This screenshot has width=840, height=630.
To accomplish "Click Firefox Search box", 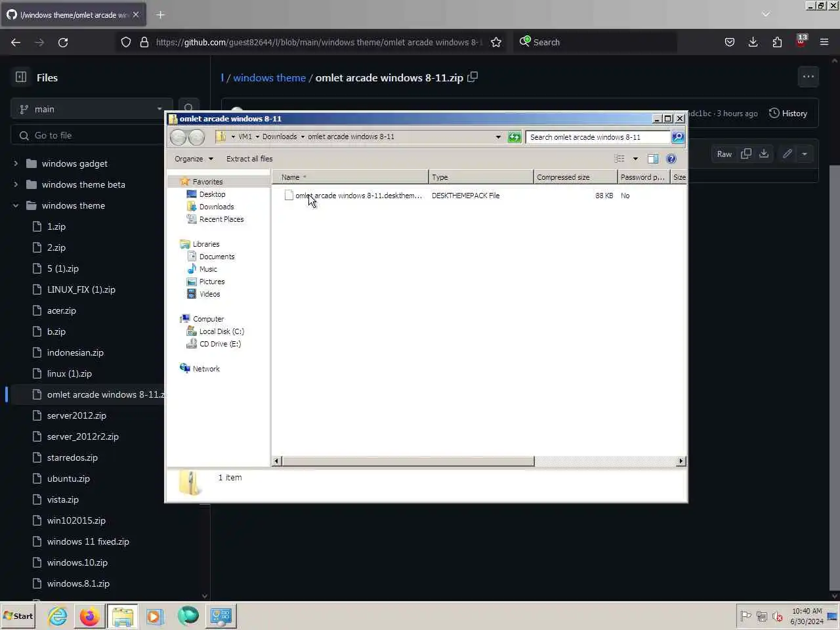I will 595,42.
